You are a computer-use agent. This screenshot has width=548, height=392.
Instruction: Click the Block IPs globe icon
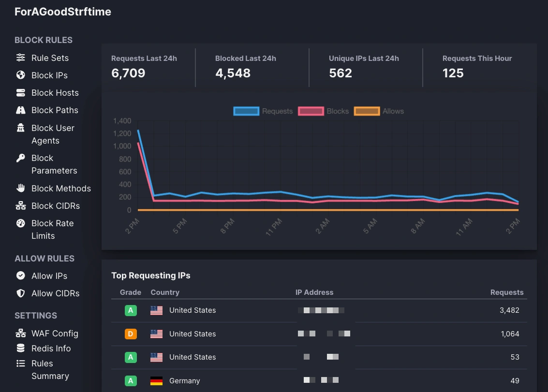pos(21,75)
